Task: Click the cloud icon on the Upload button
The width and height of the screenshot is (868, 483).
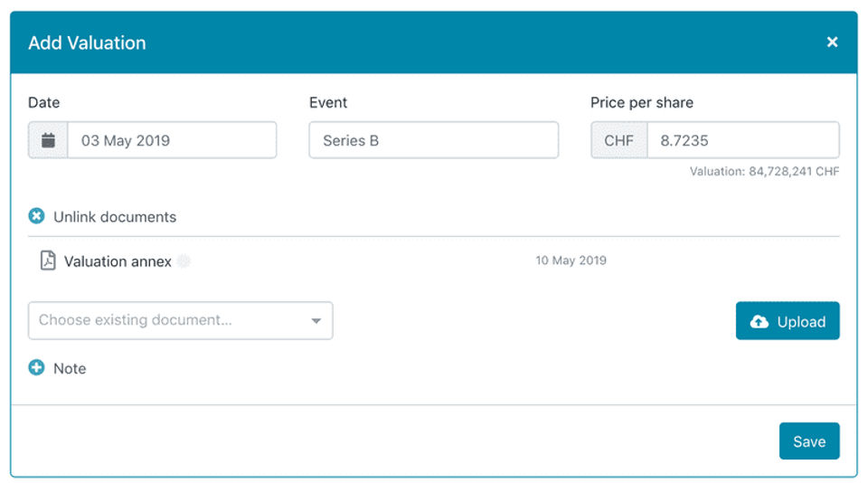Action: tap(759, 322)
